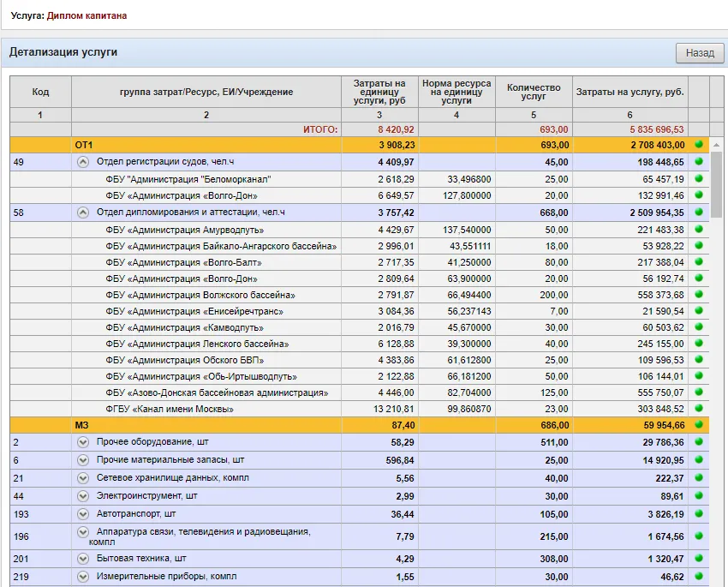Click green status dot for Администрация Волжского бассейна
Image resolution: width=728 pixels, height=587 pixels.
[699, 295]
